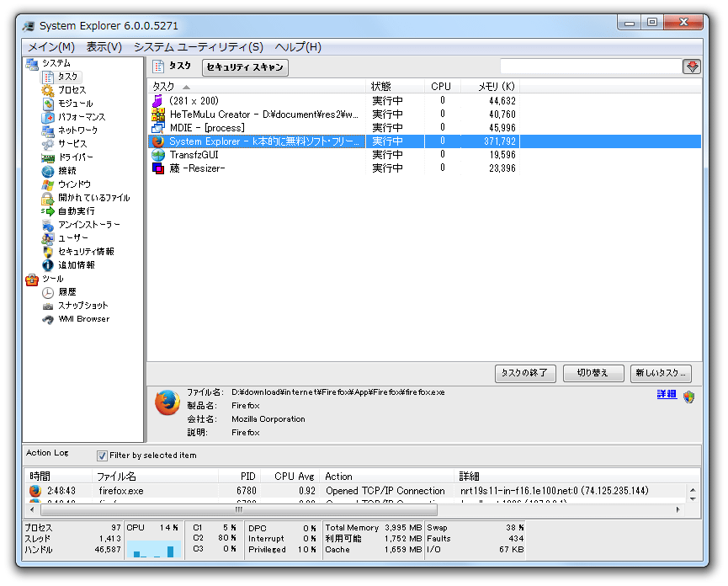Click the 切り替え button
728x586 pixels.
(592, 373)
